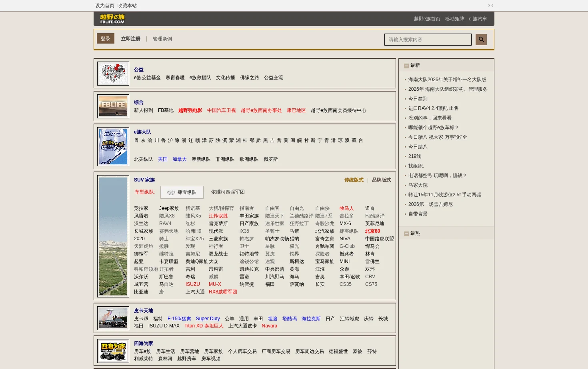Collapse the 最新 panel toggle icon
588x369 pixels.
click(406, 66)
